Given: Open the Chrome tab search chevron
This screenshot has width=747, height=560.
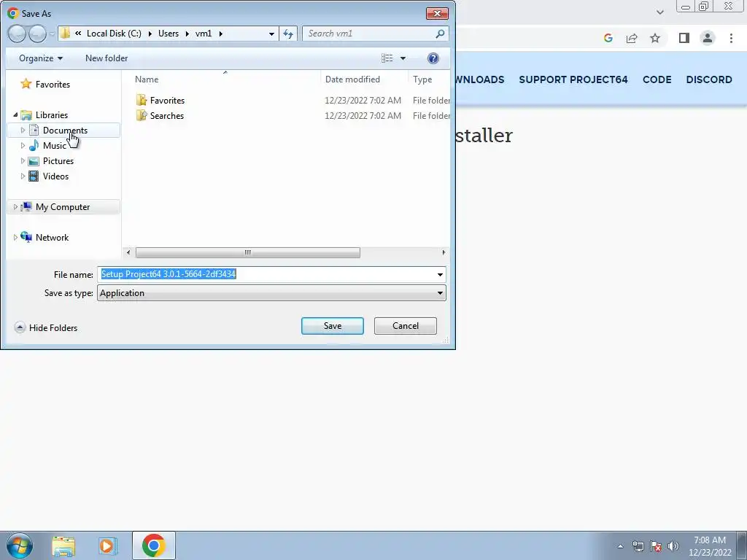Looking at the screenshot, I should tap(659, 12).
